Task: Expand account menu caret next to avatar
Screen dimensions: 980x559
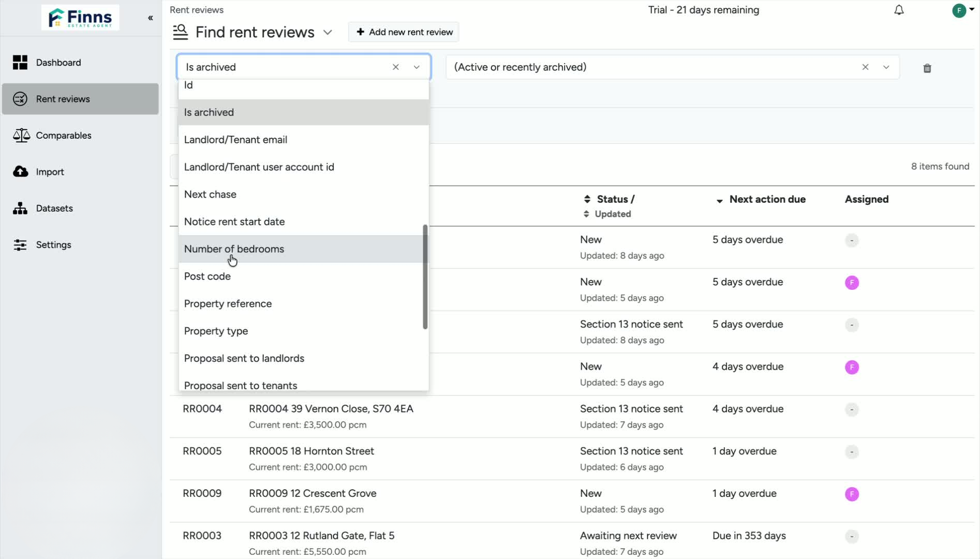Action: (x=972, y=9)
